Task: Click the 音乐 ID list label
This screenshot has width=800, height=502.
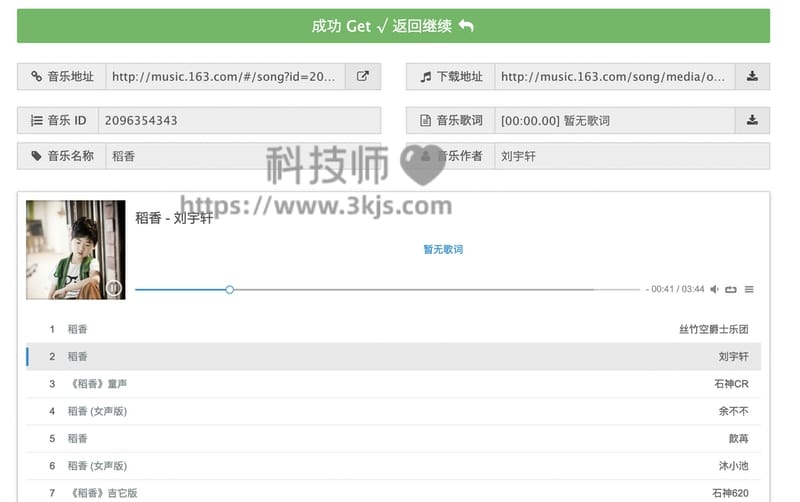Action: click(x=58, y=120)
